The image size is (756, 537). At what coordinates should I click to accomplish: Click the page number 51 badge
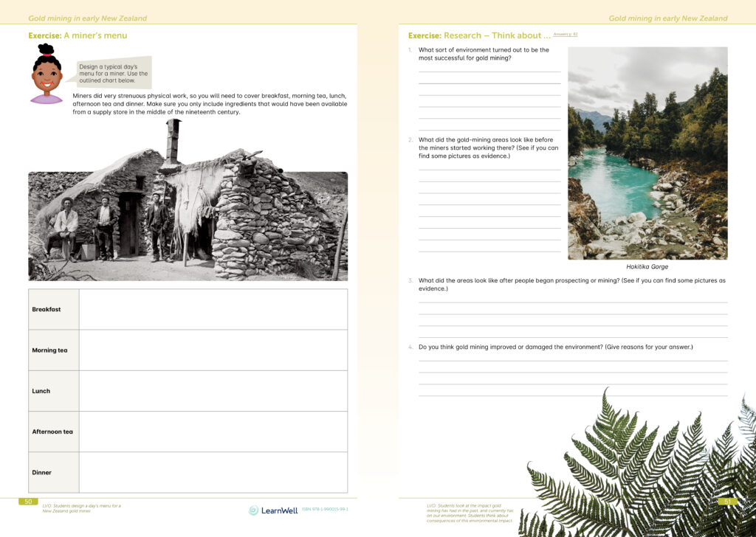point(727,502)
